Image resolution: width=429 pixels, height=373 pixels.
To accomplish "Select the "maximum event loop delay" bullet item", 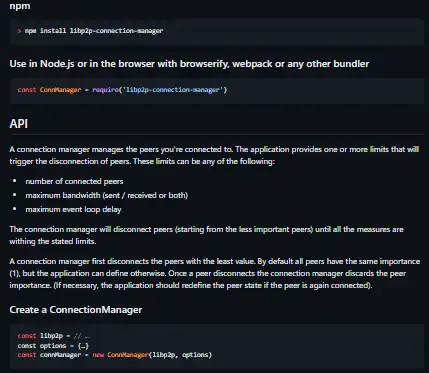I will click(x=73, y=209).
